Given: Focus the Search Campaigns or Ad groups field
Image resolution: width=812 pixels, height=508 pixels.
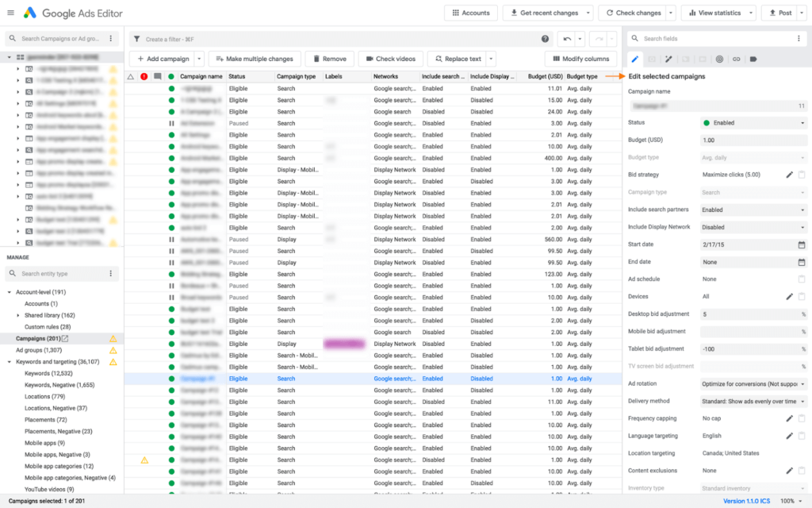Looking at the screenshot, I should tap(59, 38).
